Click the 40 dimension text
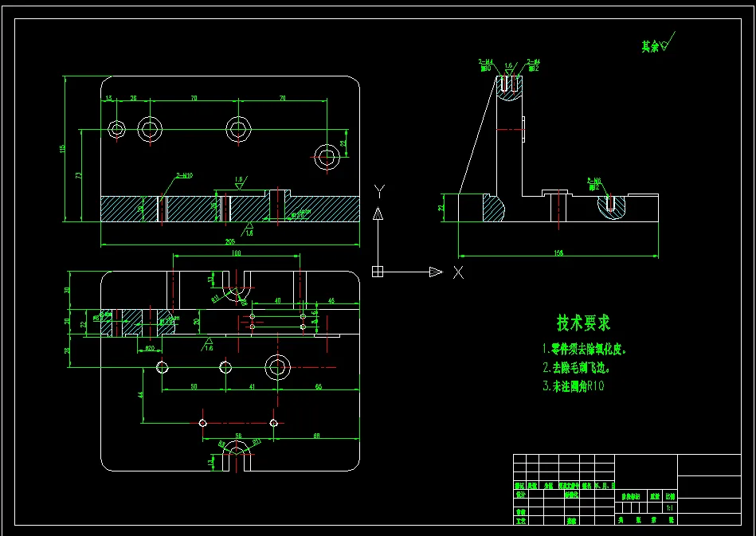This screenshot has width=756, height=536. click(278, 300)
